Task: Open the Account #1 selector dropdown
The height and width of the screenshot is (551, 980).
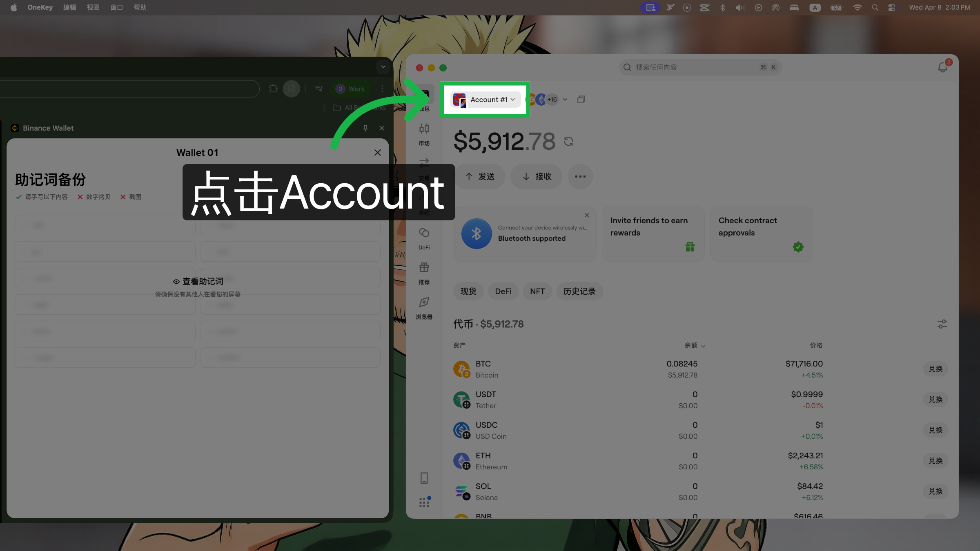Action: pyautogui.click(x=485, y=100)
